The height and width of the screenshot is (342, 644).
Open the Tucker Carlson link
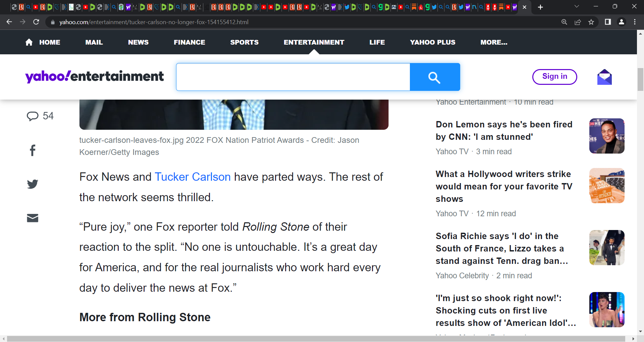coord(193,177)
